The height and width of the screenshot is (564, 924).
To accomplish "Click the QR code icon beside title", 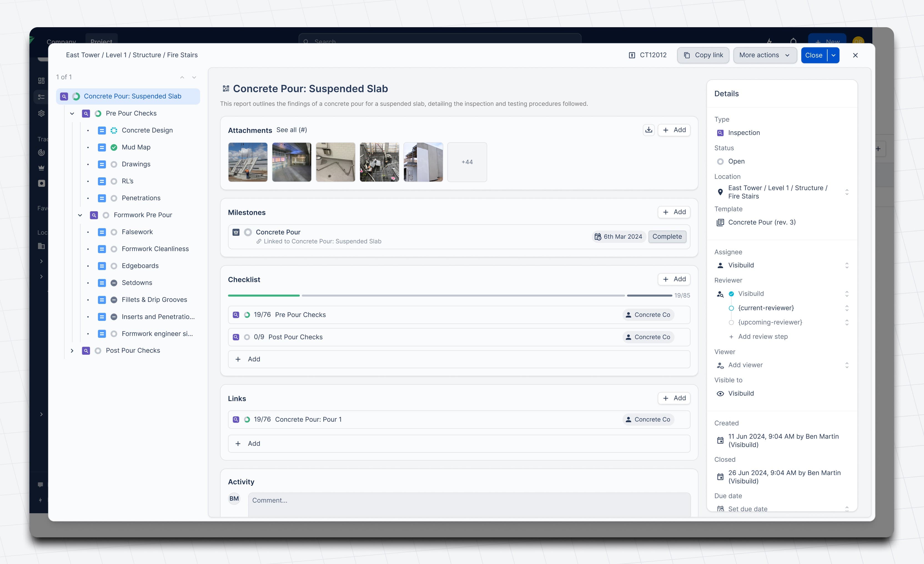I will [x=226, y=89].
